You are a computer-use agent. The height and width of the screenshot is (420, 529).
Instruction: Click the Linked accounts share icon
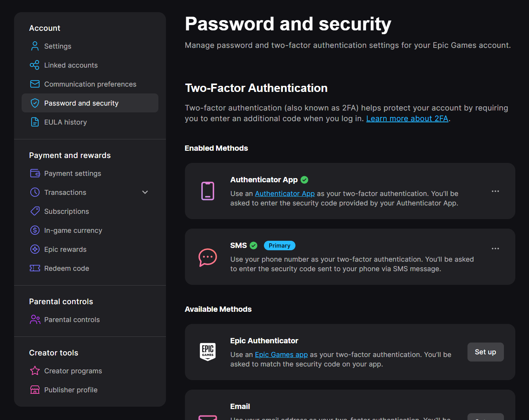click(35, 65)
